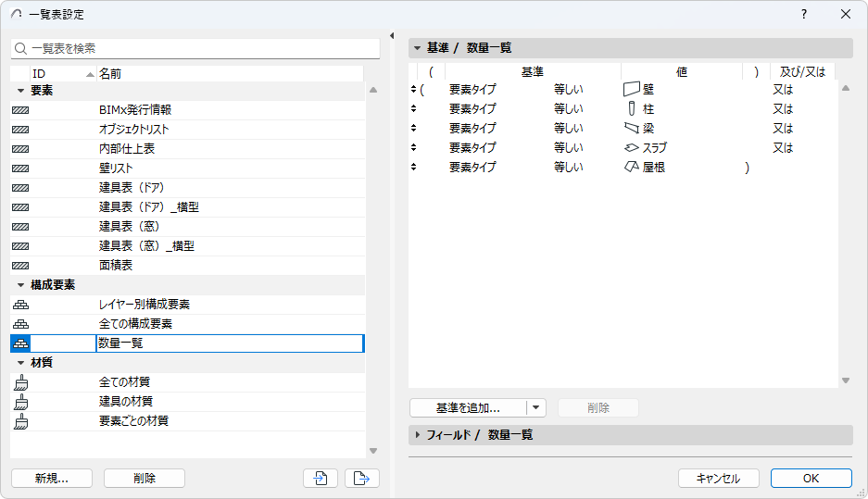
Task: Select the 面積表 schedule row
Action: point(188,266)
